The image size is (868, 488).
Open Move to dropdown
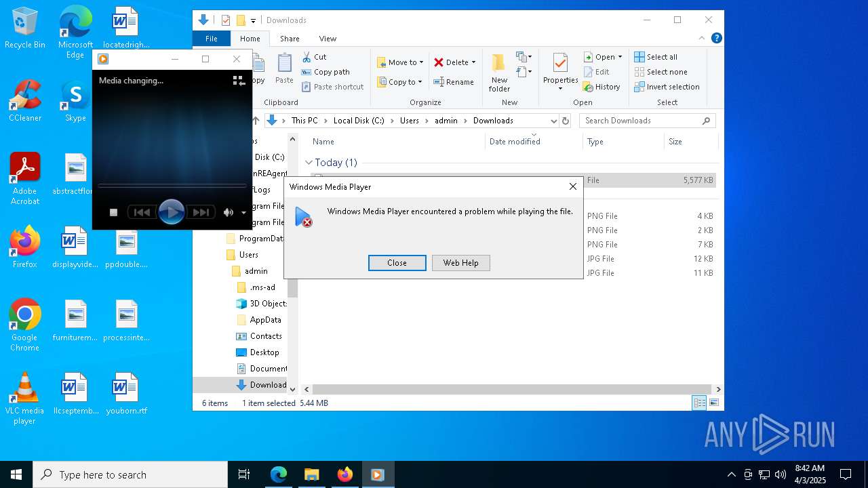click(400, 62)
